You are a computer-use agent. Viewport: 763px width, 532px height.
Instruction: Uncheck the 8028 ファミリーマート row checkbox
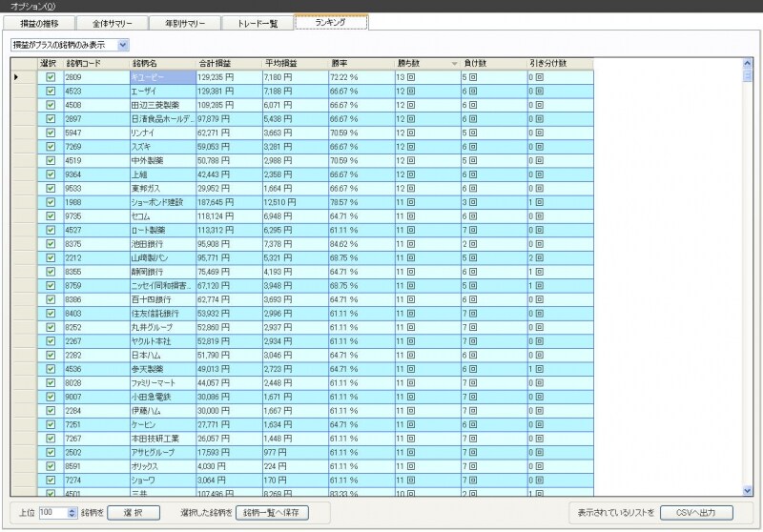[x=52, y=382]
